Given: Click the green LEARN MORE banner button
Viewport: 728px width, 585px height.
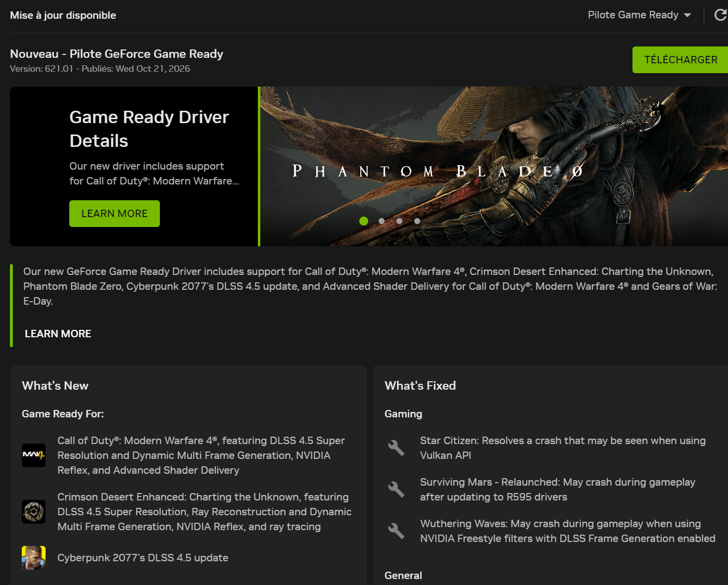Looking at the screenshot, I should pyautogui.click(x=114, y=214).
